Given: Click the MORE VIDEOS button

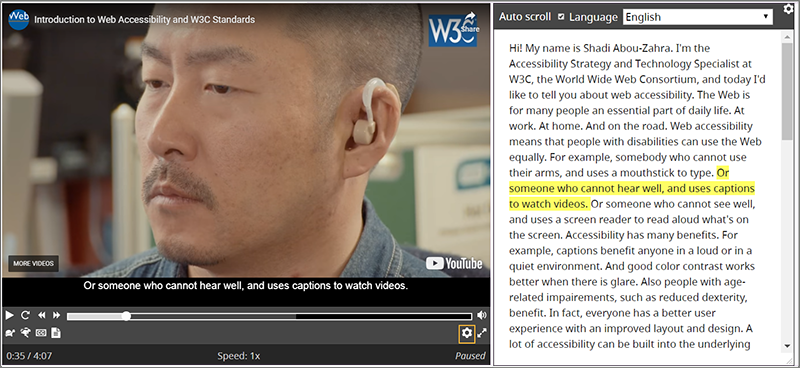Looking at the screenshot, I should click(34, 263).
